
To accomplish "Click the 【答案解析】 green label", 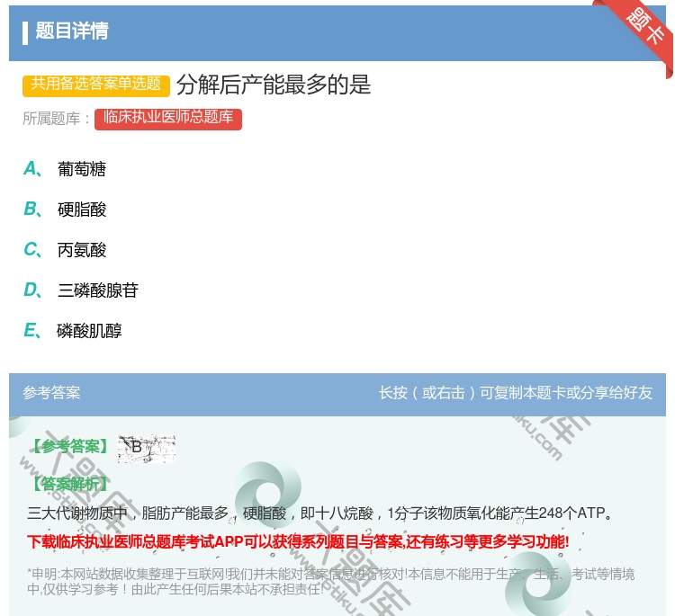I will pyautogui.click(x=69, y=485).
